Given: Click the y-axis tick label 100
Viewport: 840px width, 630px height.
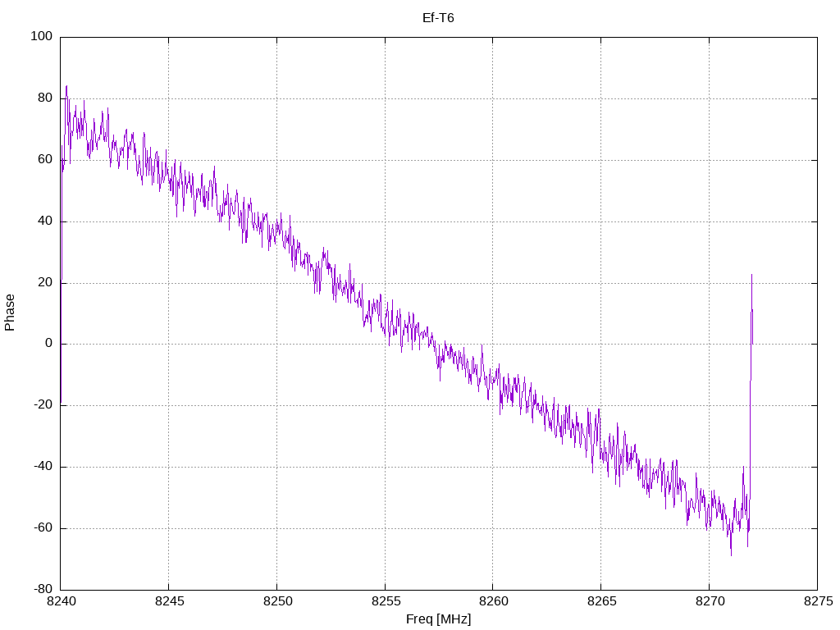Looking at the screenshot, I should tap(41, 36).
